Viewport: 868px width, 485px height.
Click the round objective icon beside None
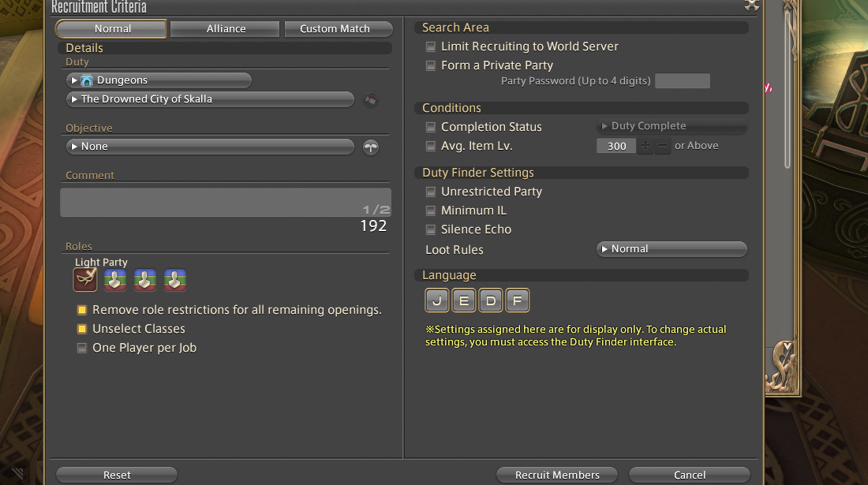371,147
